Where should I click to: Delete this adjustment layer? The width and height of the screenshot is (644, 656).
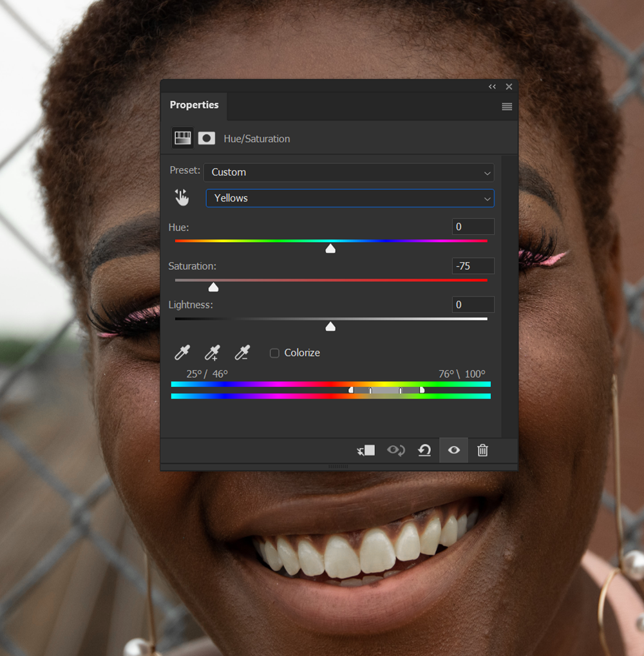(x=482, y=450)
